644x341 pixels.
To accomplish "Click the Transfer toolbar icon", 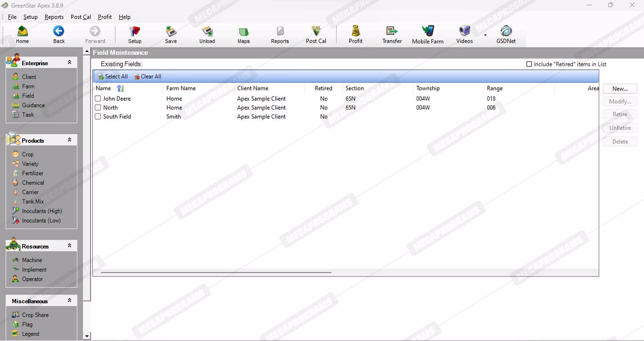I will [392, 35].
